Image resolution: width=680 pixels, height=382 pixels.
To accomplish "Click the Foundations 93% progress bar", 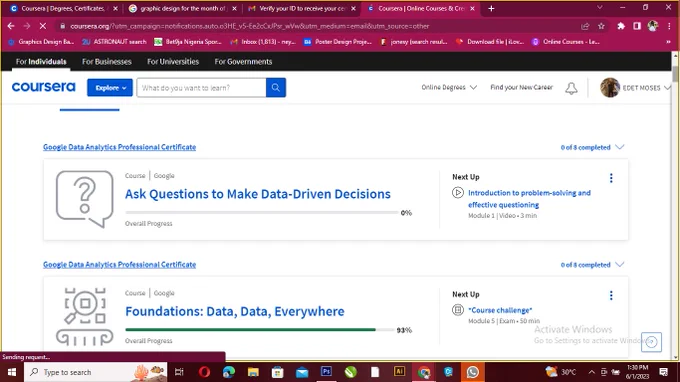I will coord(259,330).
